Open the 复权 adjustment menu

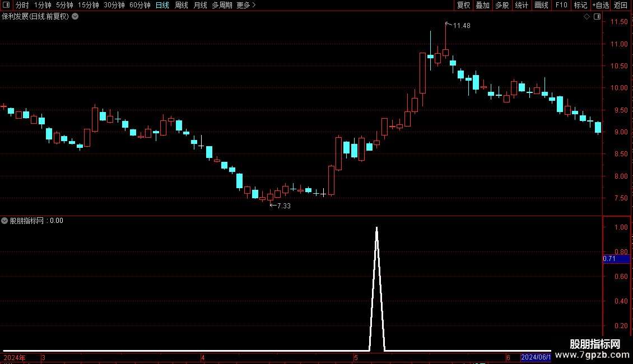point(463,5)
